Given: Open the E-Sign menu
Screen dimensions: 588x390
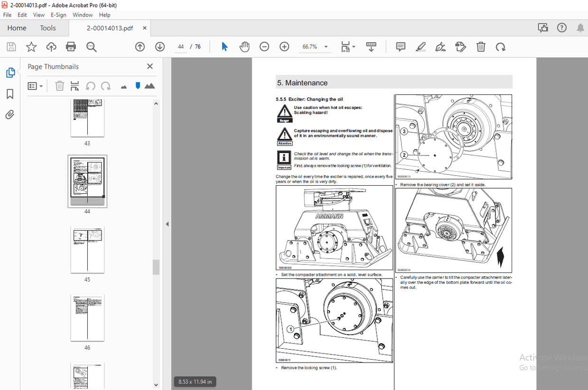Looking at the screenshot, I should (58, 15).
